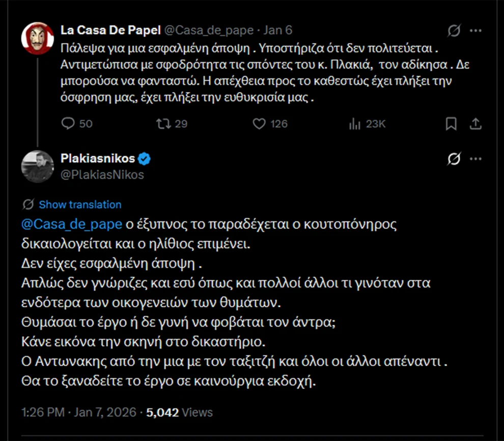Open Plakiasnikos's profile avatar
The width and height of the screenshot is (504, 441).
(x=38, y=166)
